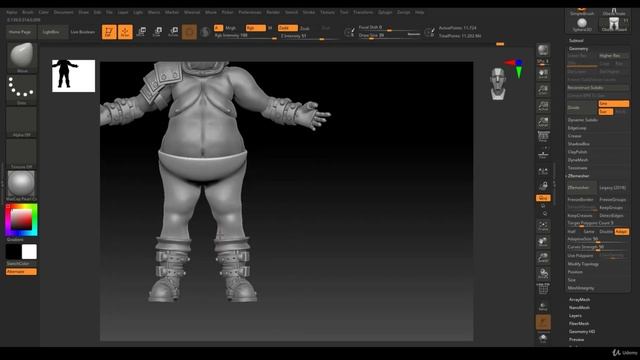
Task: Click the Scroll canvas icon
Action: 543,74
